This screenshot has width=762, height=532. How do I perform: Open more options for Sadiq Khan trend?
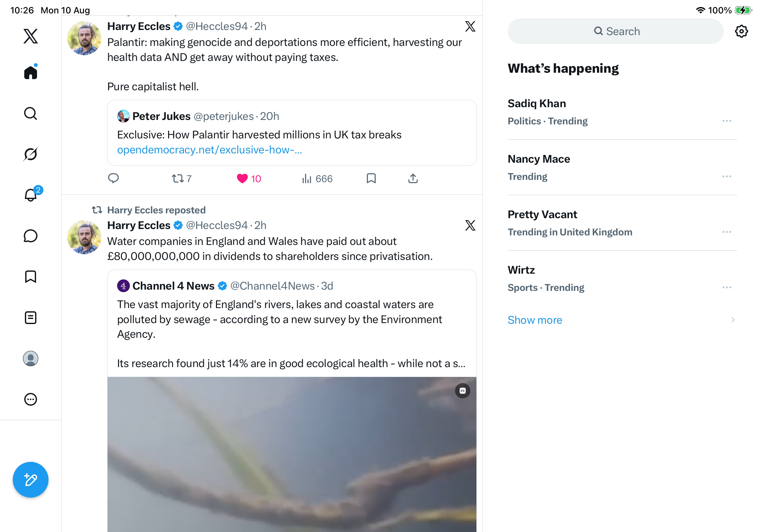(x=727, y=121)
